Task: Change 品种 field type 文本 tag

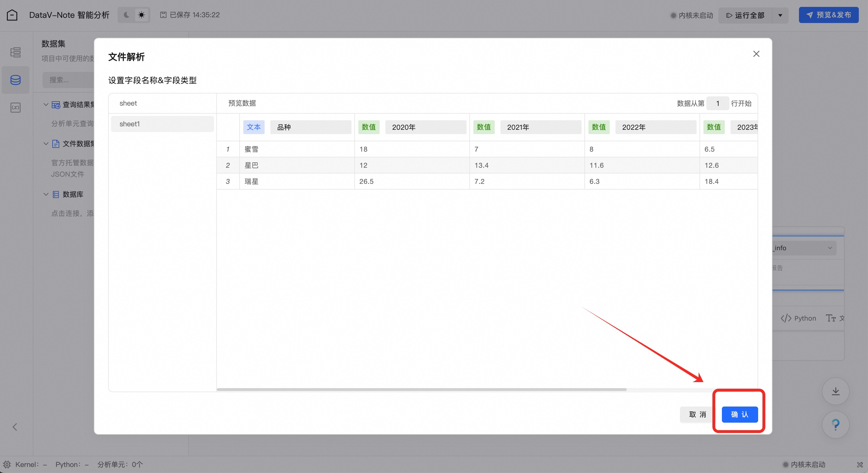Action: pyautogui.click(x=254, y=127)
